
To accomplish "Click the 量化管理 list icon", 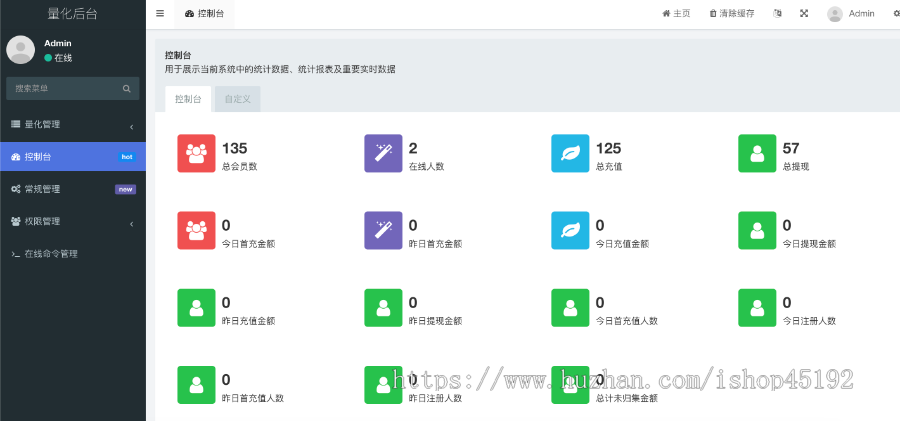I will [15, 124].
